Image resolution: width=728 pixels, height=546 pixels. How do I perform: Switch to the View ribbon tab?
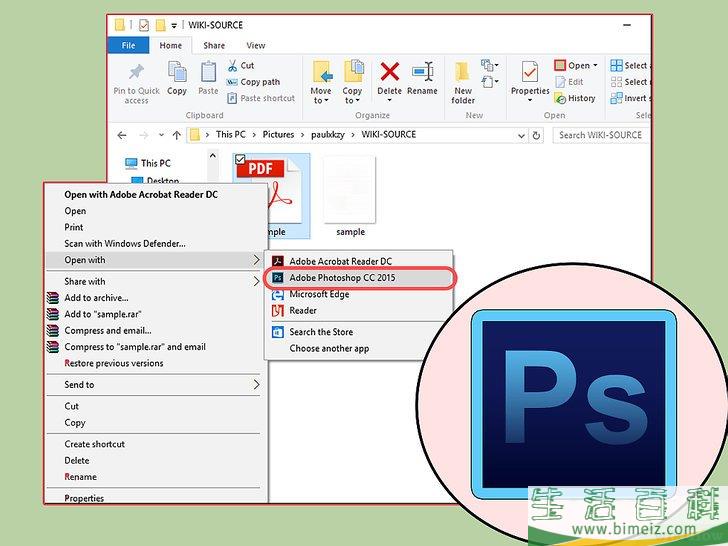click(256, 46)
